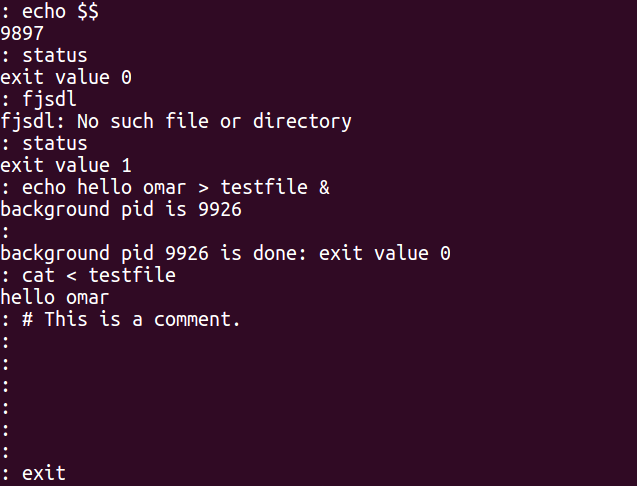Click the '# This is a comment.' line
Screen dimensions: 637x486
(131, 319)
